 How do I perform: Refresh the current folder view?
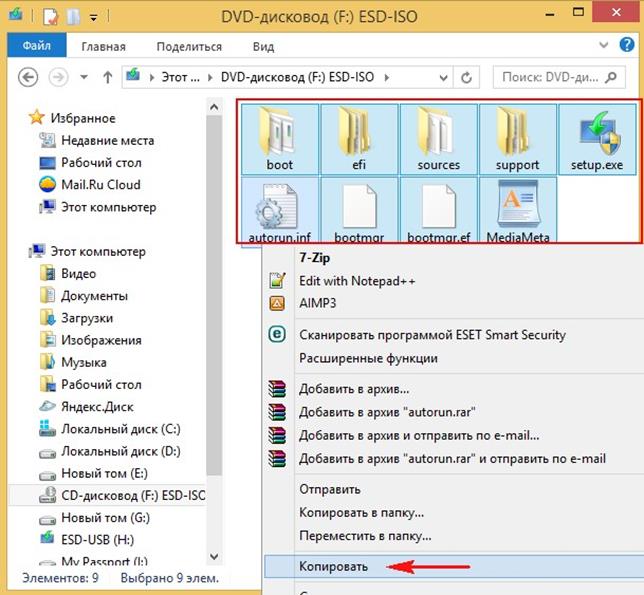coord(466,77)
